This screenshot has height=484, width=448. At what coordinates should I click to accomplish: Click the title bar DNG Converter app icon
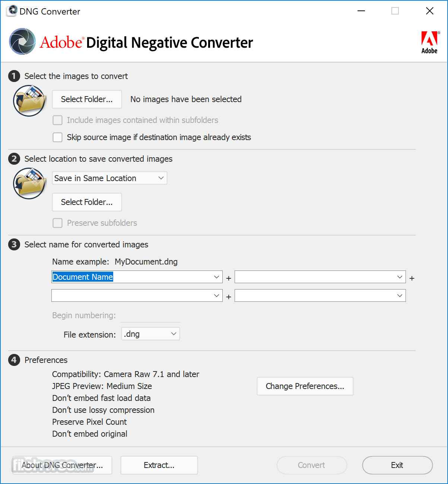pos(12,11)
